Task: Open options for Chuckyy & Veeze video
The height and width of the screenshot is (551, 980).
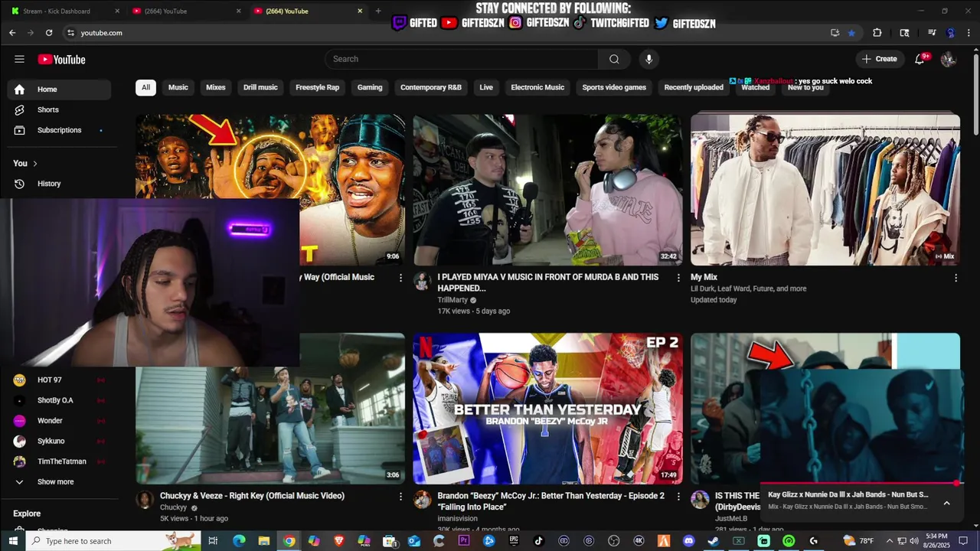Action: [x=400, y=497]
